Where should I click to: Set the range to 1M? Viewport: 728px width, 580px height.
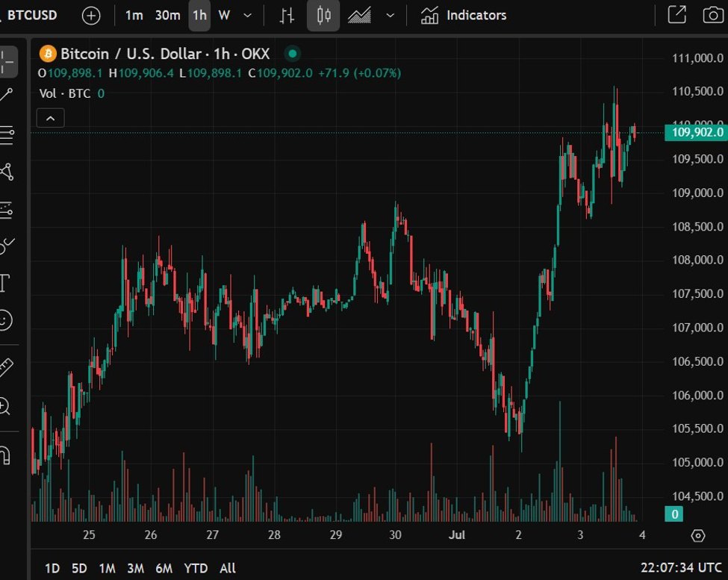(x=108, y=568)
